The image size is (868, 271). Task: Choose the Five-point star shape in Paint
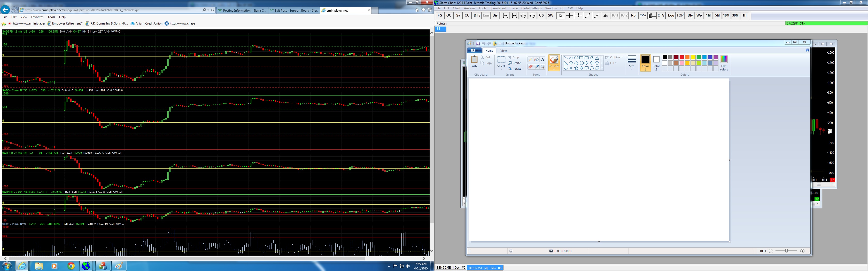576,68
